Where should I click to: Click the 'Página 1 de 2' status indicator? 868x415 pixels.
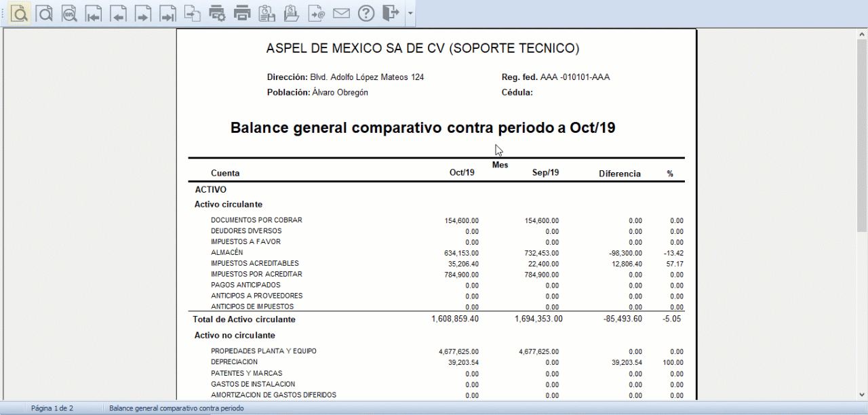pos(52,408)
